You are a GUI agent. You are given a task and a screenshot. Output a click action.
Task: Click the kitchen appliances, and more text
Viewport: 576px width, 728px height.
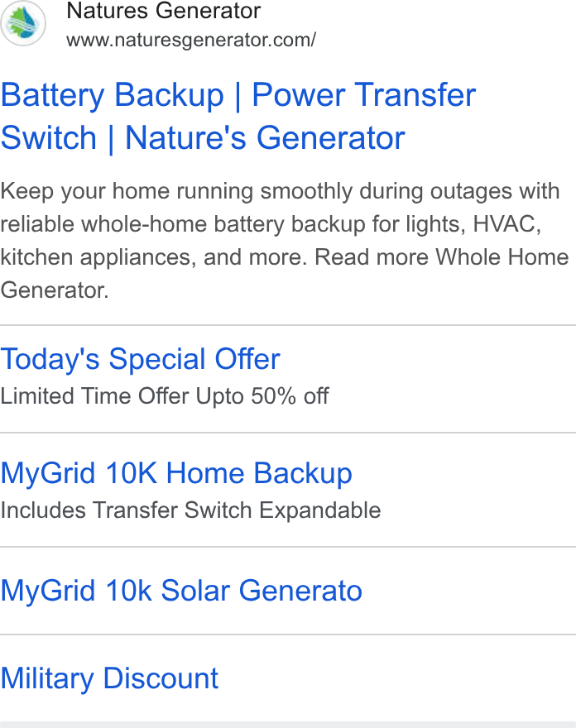point(153,257)
